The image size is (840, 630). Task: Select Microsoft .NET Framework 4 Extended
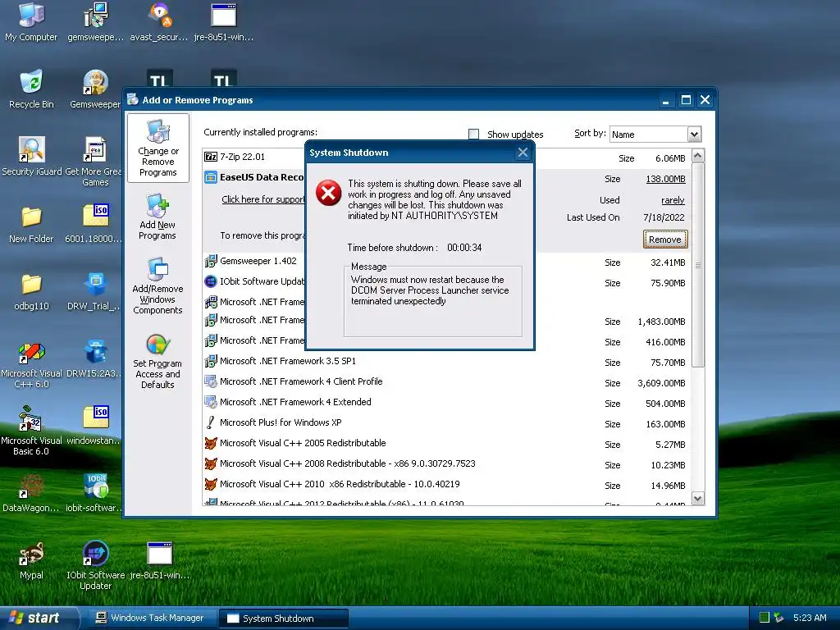445,402
